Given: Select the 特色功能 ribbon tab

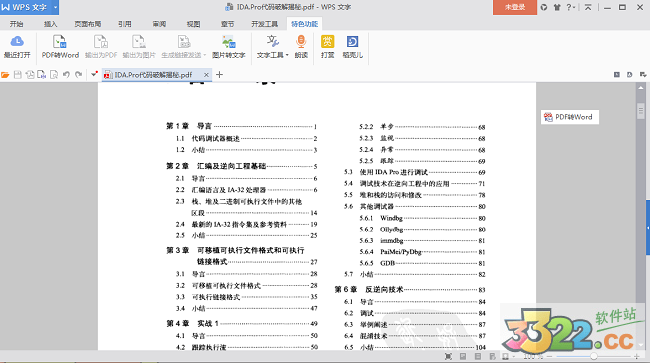Looking at the screenshot, I should [304, 24].
